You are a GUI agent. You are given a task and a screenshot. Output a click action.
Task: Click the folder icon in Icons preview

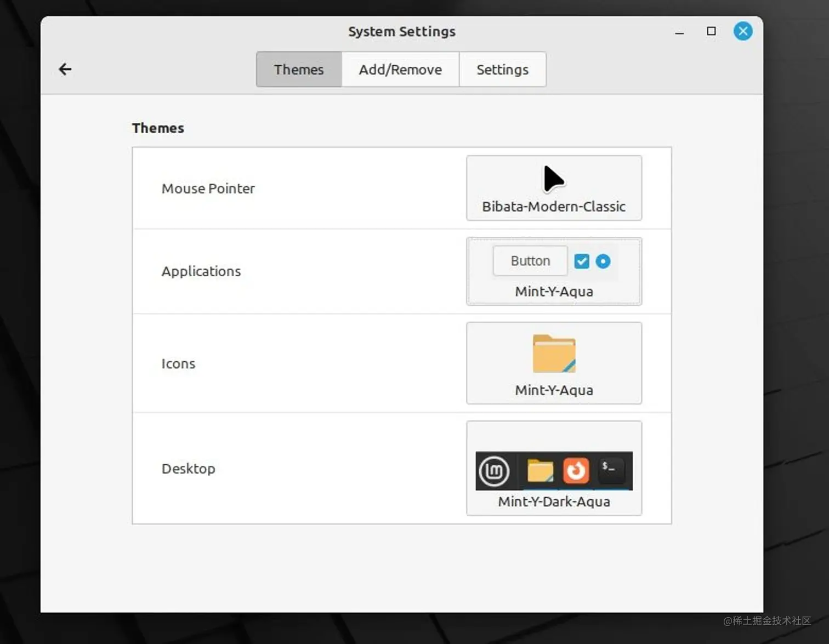point(554,354)
